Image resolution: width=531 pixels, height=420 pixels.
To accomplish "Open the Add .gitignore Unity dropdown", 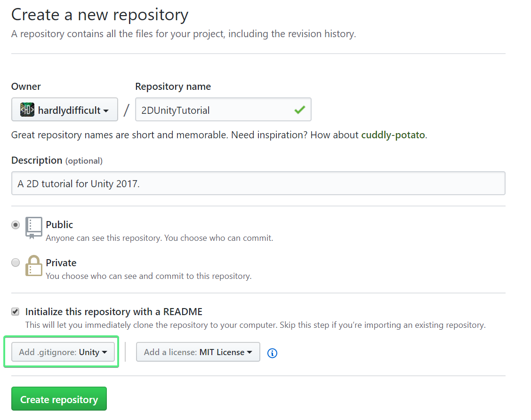I will 63,352.
